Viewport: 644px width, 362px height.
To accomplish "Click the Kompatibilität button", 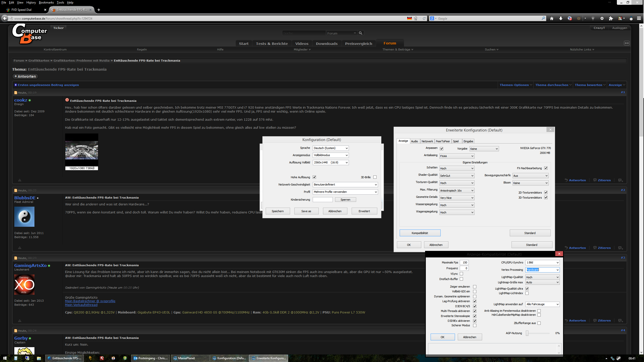I will click(x=420, y=233).
